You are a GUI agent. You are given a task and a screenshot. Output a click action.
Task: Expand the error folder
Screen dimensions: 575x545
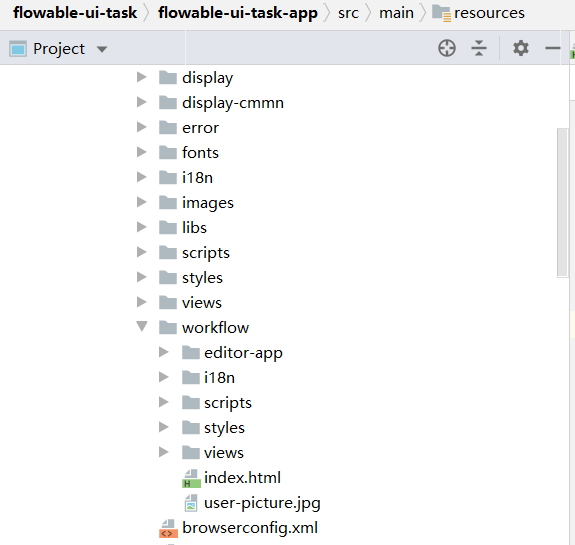(142, 127)
